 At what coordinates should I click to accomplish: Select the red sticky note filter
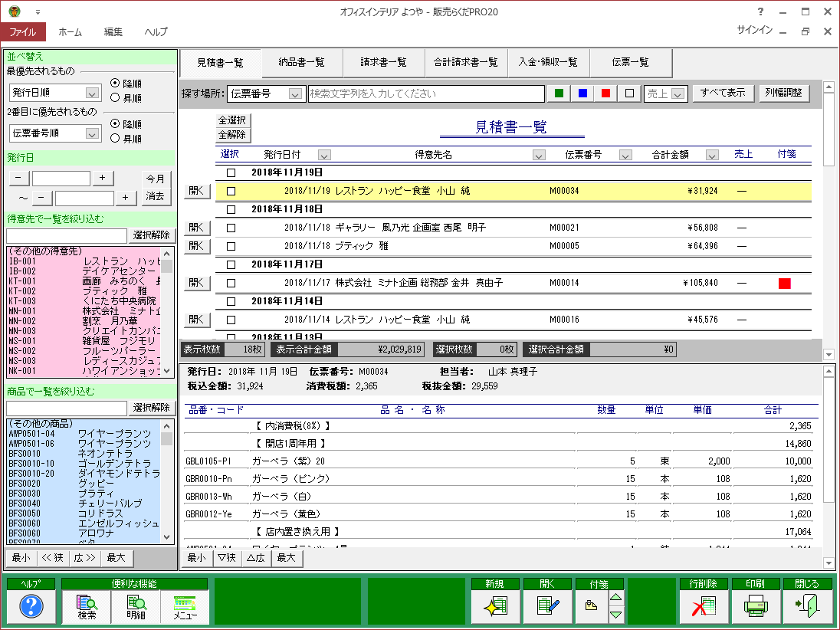click(606, 94)
